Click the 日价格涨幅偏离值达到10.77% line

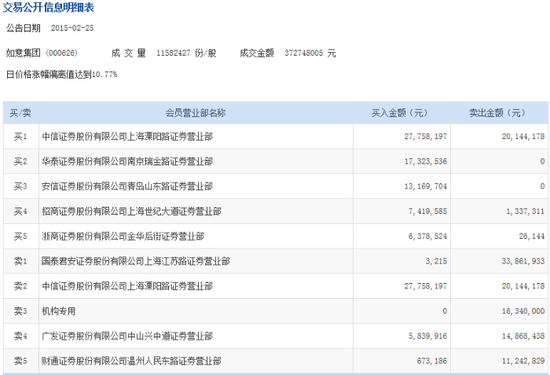62,74
